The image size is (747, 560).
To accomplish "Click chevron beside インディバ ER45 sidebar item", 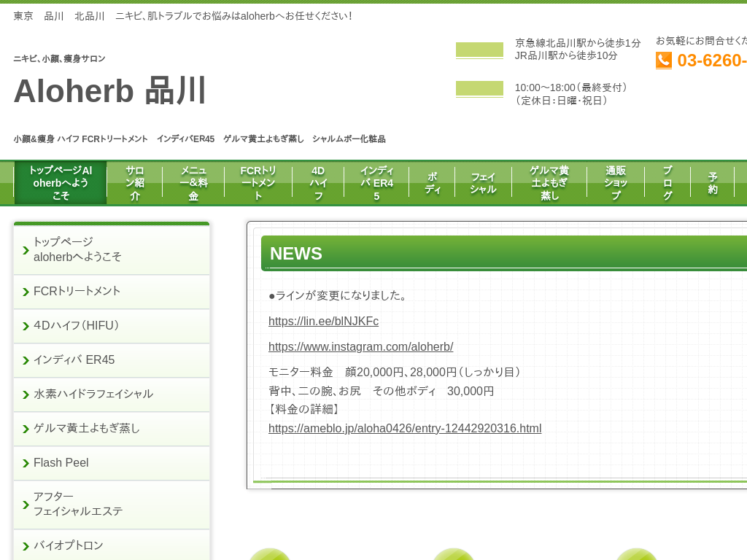I will (26, 360).
